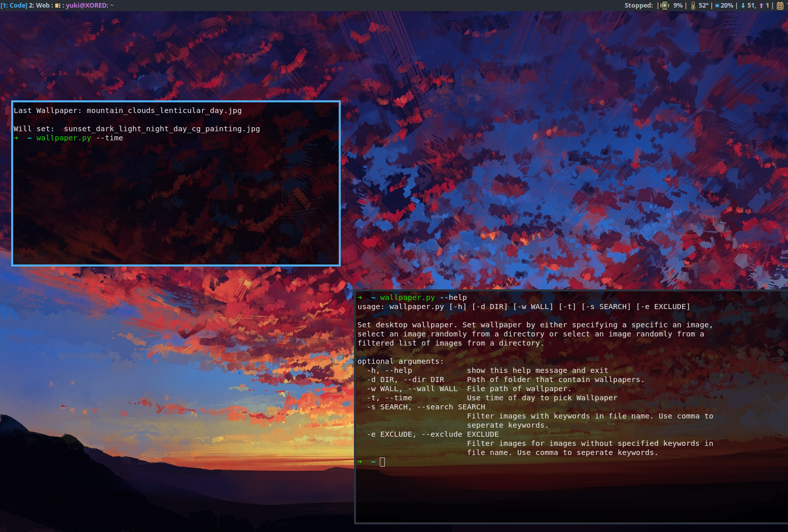Switch to the 2: Web workspace
This screenshot has width=788, height=532.
click(39, 6)
